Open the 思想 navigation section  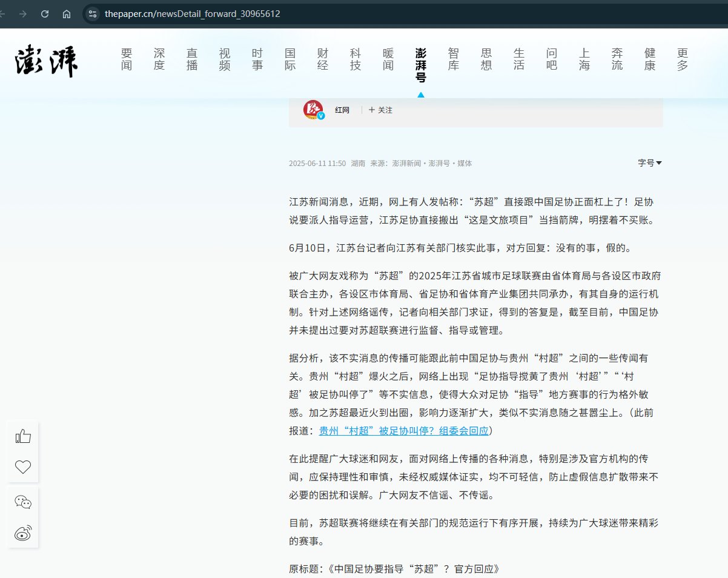tap(486, 59)
